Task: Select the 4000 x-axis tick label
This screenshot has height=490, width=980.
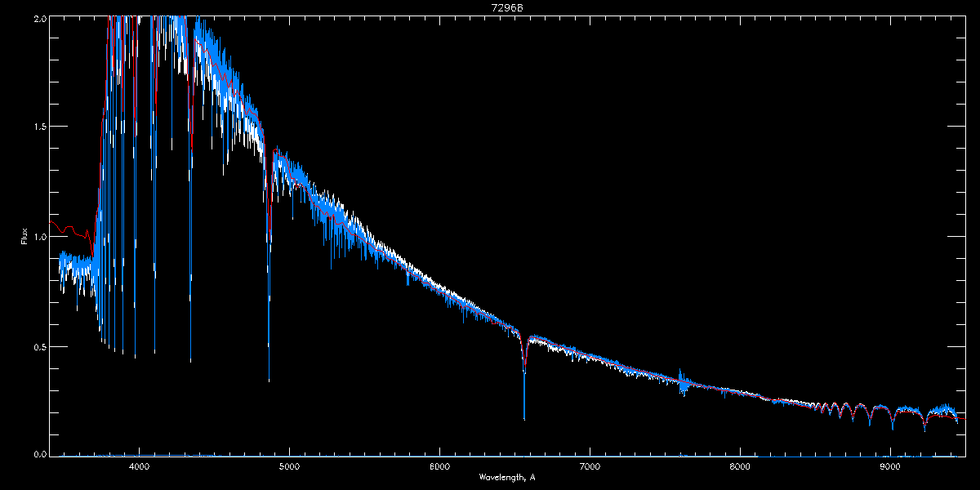Action: coord(139,466)
